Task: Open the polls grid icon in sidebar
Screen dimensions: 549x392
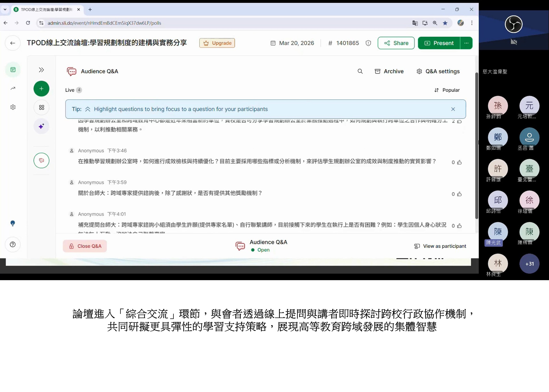Action: coord(41,107)
